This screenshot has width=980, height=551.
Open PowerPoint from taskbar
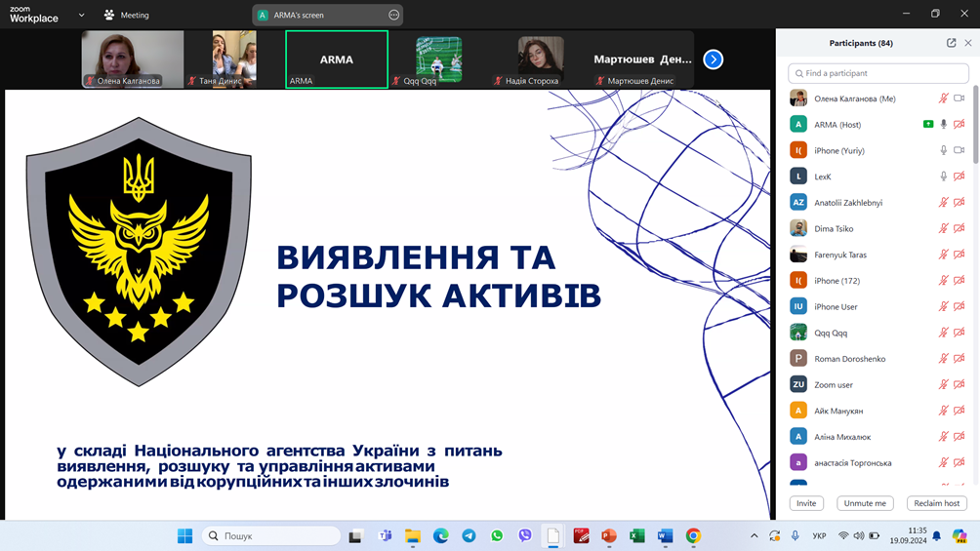[609, 536]
